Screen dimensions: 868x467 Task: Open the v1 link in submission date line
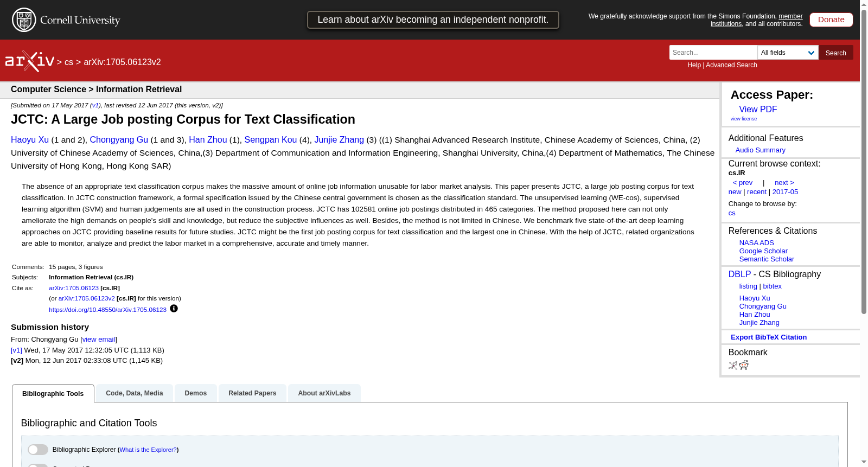click(95, 105)
